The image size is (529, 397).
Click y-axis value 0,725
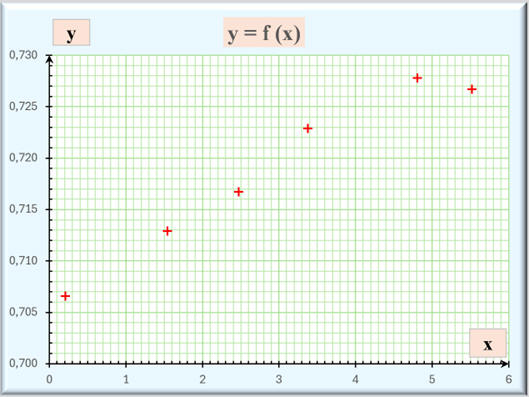(x=23, y=106)
